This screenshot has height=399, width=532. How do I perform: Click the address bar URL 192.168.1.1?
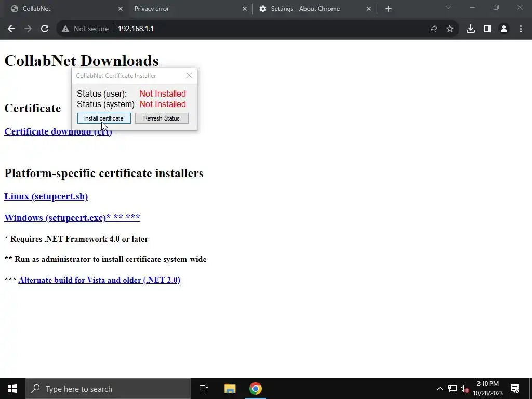[136, 29]
